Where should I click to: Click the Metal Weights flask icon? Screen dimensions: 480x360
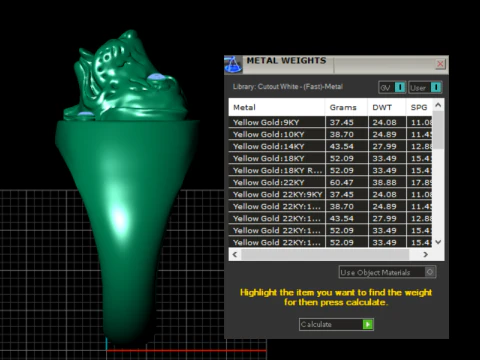coord(233,64)
